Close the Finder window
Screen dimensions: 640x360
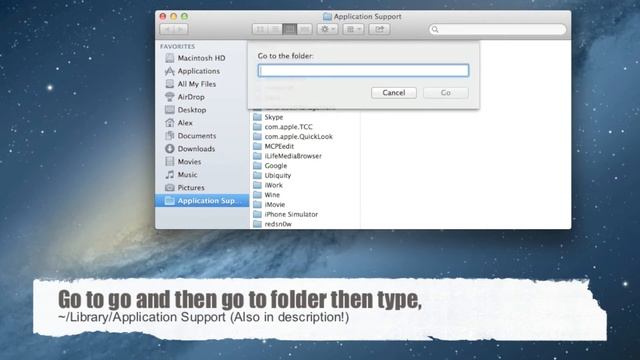pyautogui.click(x=163, y=16)
